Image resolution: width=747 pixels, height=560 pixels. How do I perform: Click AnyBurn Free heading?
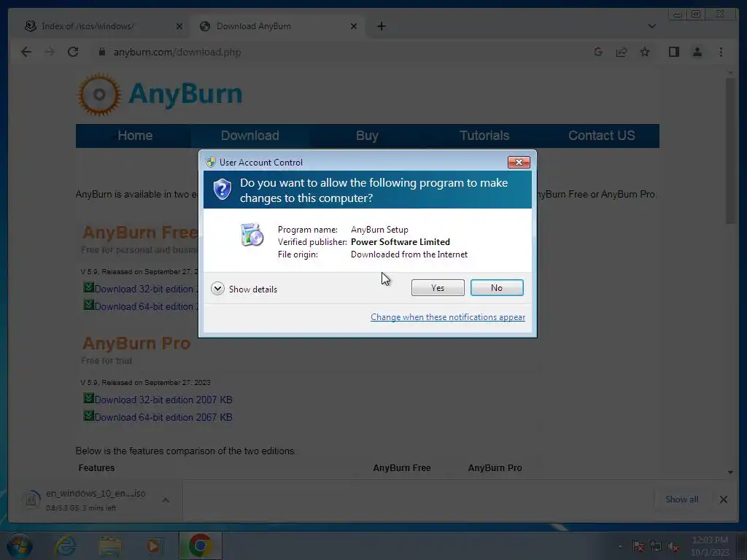point(140,233)
